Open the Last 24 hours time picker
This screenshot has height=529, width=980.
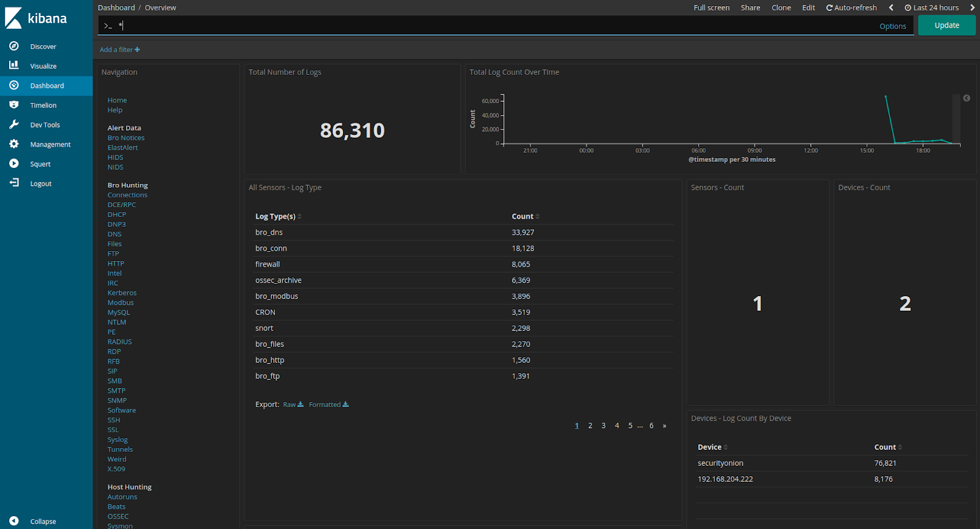[932, 8]
